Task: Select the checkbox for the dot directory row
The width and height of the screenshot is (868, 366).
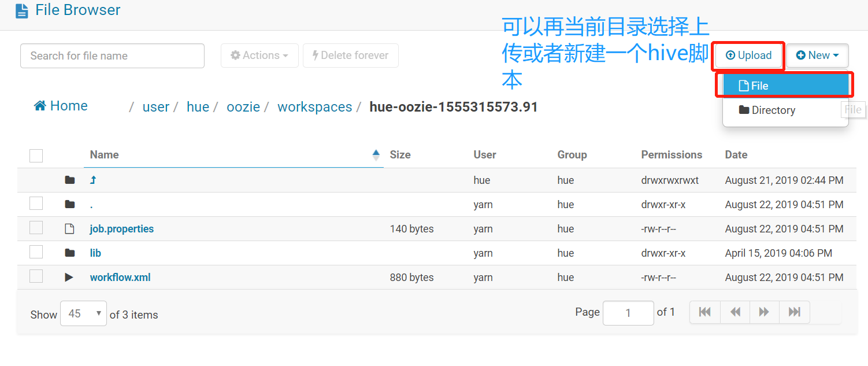Action: 36,203
